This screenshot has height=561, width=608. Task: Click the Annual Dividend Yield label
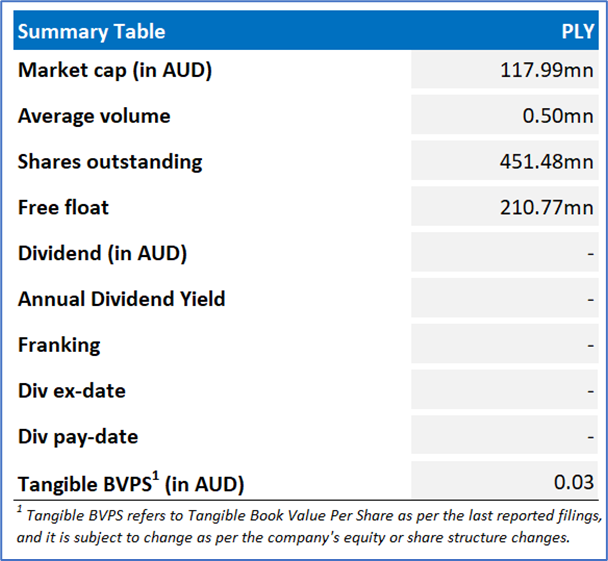[x=121, y=299]
